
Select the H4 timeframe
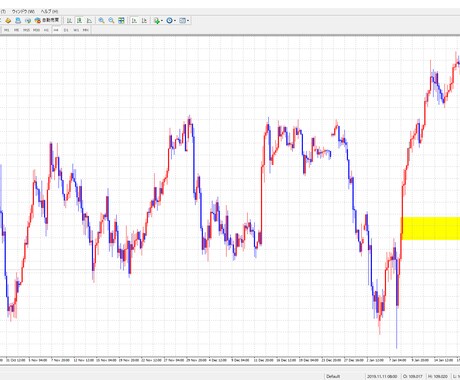click(x=56, y=30)
